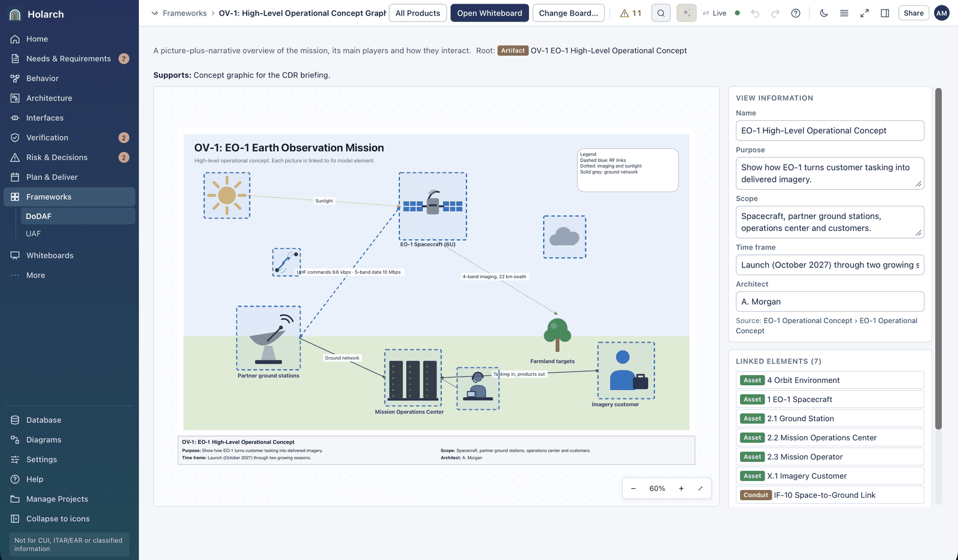Click the Architect input field
This screenshot has height=560, width=958.
point(830,302)
